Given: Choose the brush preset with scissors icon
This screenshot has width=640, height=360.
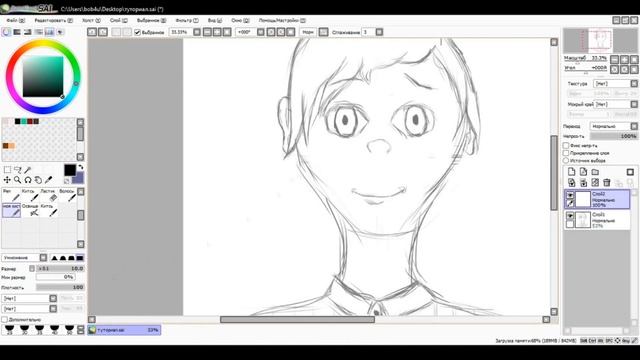Looking at the screenshot, I should point(30,210).
